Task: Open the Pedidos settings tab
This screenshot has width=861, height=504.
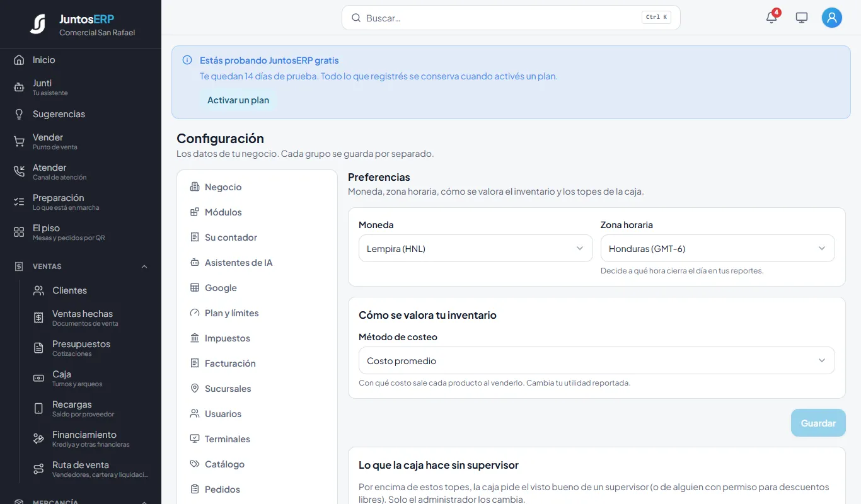Action: pyautogui.click(x=257, y=490)
